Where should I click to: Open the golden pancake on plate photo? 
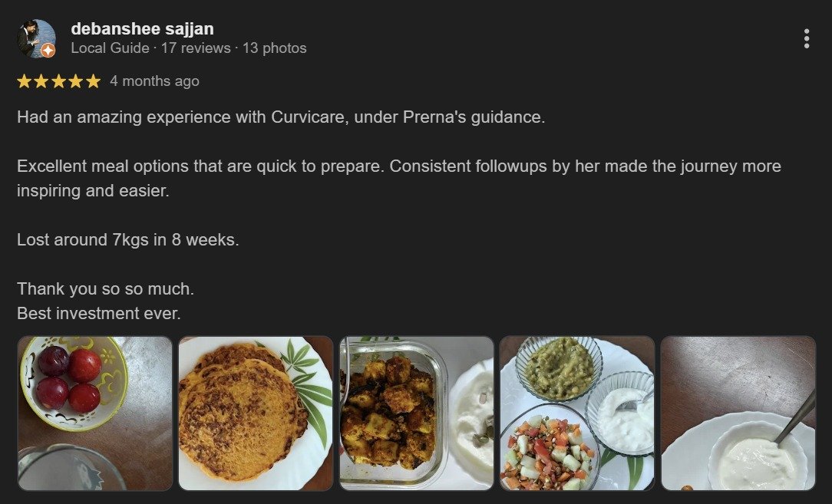tap(256, 413)
